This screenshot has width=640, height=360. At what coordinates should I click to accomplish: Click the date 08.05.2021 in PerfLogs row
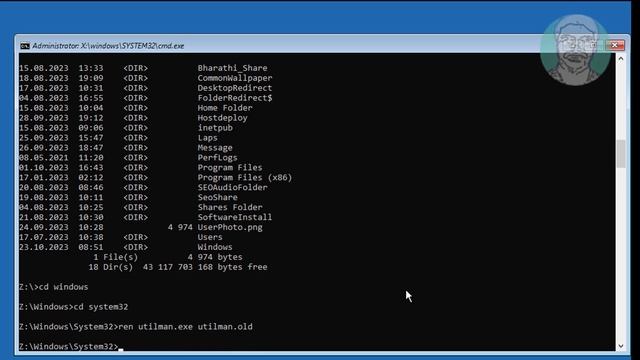coord(44,158)
